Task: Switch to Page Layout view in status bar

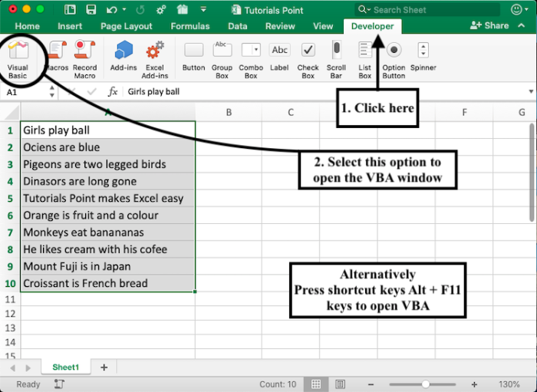Action: (x=340, y=384)
